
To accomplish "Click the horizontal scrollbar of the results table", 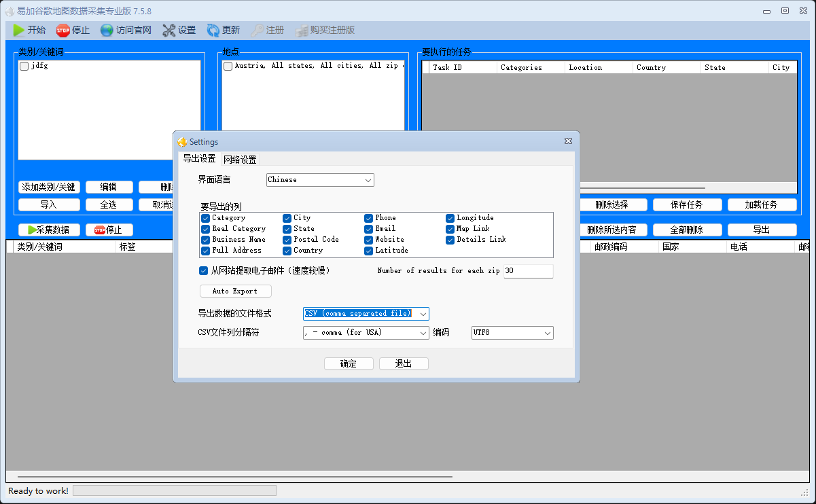I will pos(235,477).
